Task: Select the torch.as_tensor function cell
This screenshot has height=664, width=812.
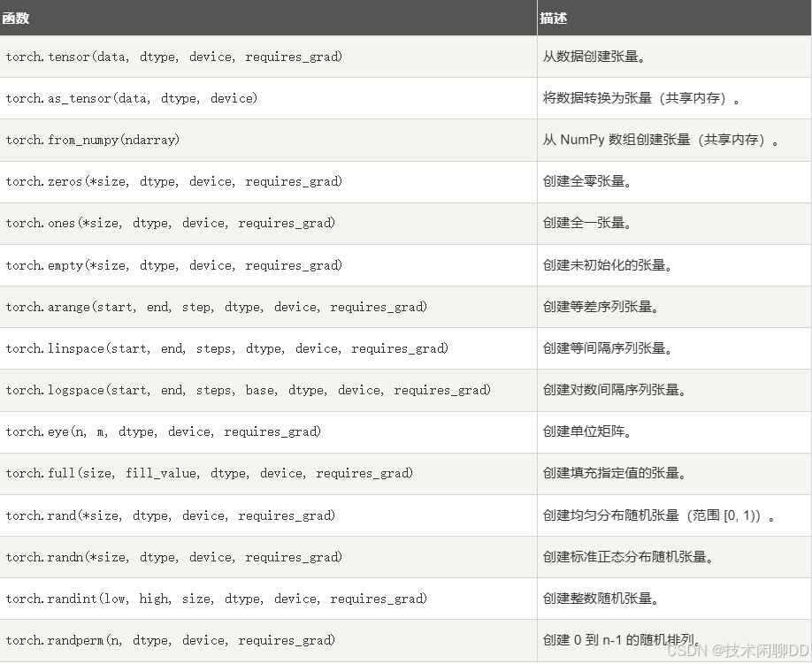Action: tap(268, 98)
